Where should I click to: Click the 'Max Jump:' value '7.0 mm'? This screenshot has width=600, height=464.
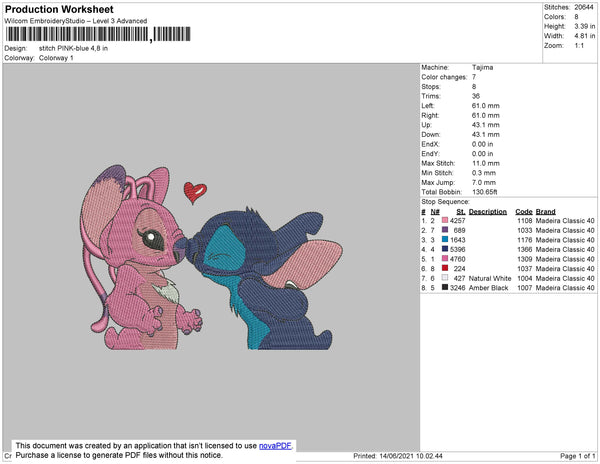coord(484,182)
